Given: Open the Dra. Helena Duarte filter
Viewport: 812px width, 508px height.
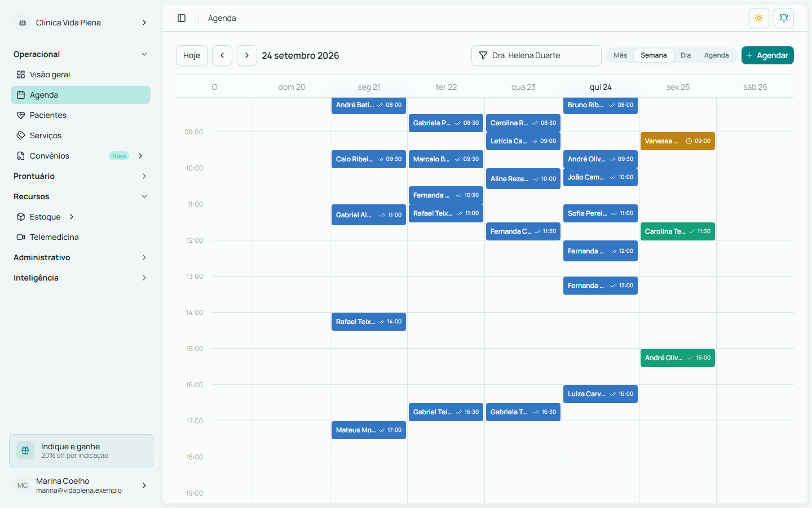Looking at the screenshot, I should 536,55.
